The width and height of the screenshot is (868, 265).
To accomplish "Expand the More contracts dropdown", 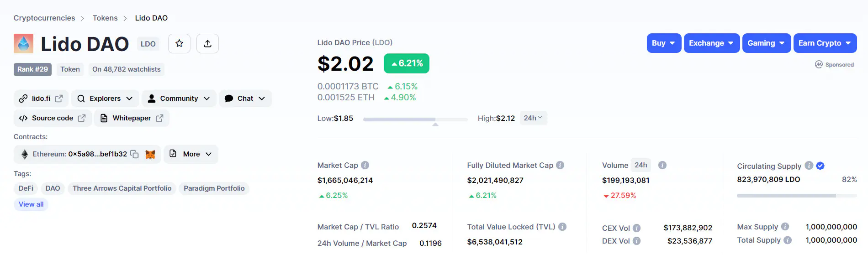I will 191,154.
